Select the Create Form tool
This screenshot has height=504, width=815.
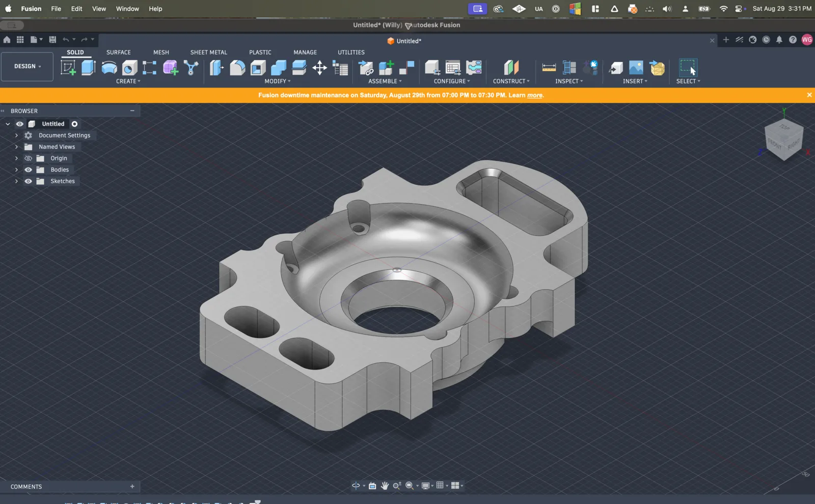(x=171, y=67)
